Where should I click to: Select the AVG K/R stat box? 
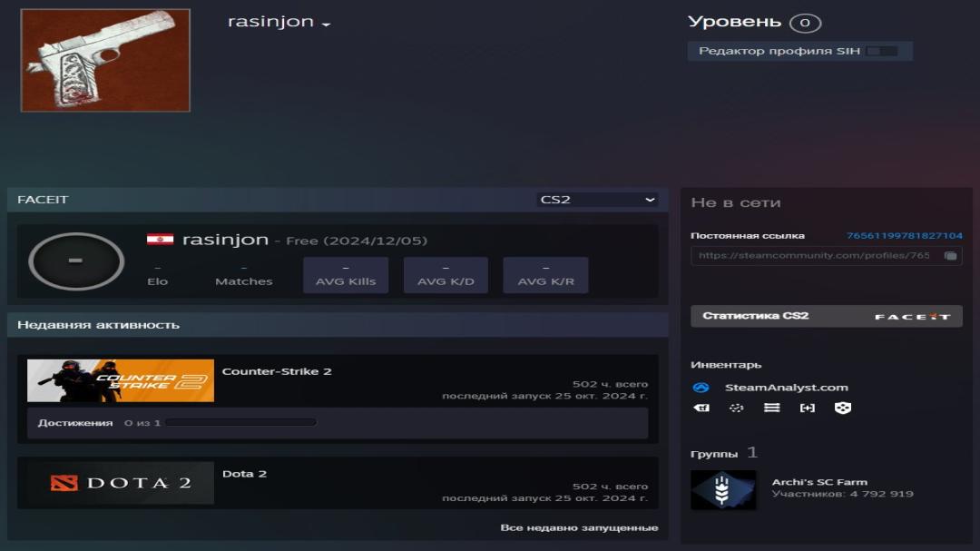pos(545,274)
